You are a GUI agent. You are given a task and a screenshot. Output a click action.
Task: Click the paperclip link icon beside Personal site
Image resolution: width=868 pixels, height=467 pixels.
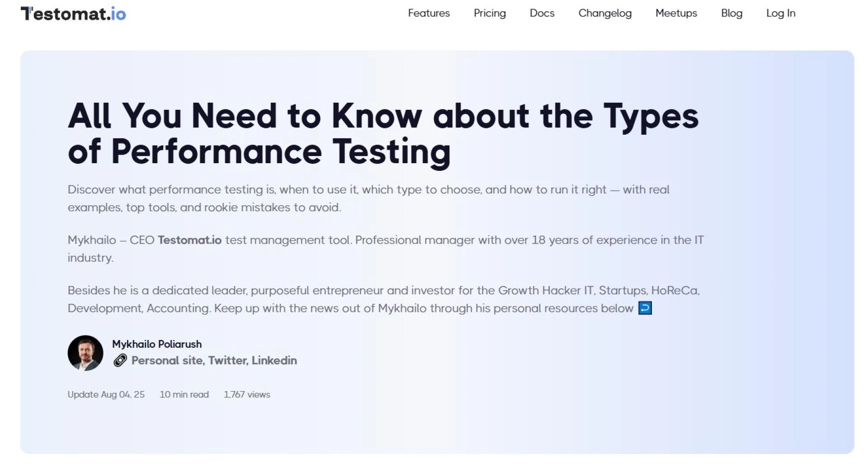coord(119,361)
